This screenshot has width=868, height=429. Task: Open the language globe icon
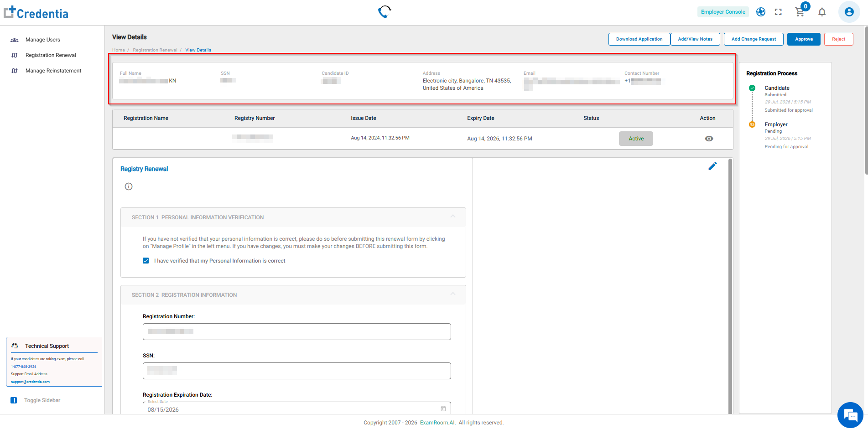point(761,12)
